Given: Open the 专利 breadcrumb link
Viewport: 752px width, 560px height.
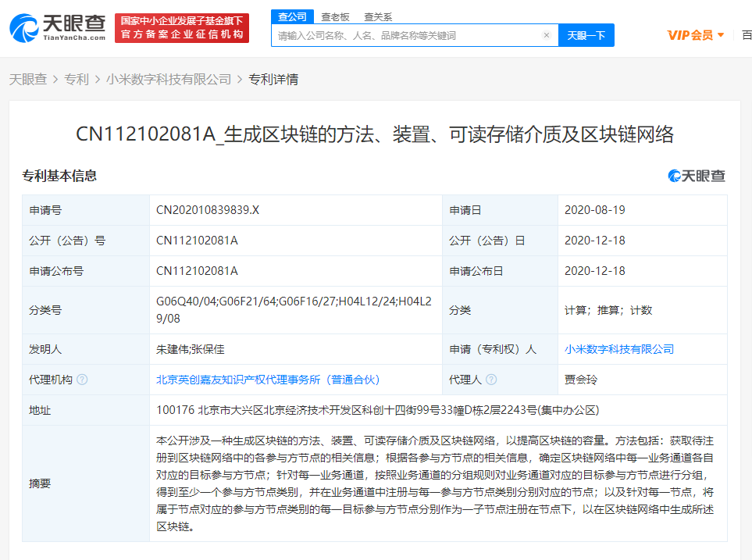Looking at the screenshot, I should (x=77, y=79).
